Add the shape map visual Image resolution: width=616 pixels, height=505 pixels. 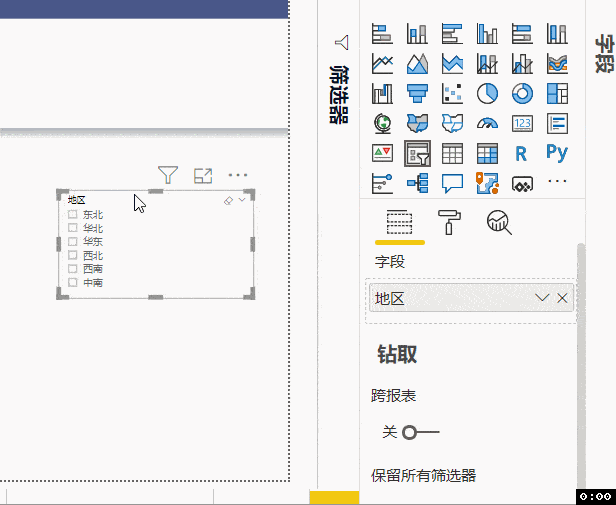click(452, 123)
